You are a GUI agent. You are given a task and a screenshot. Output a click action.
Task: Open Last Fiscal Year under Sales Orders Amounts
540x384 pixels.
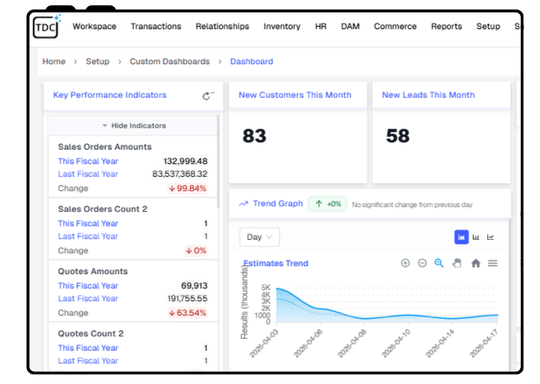(x=88, y=174)
